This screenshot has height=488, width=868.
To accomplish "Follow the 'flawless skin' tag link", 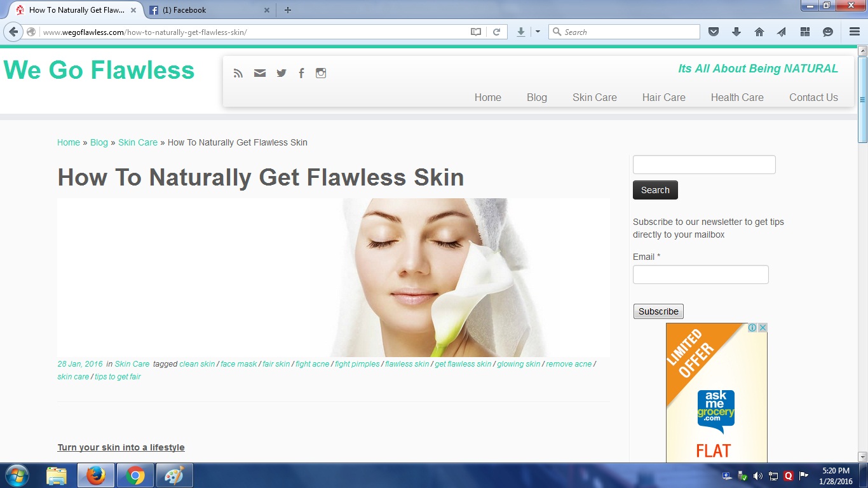I will (407, 364).
